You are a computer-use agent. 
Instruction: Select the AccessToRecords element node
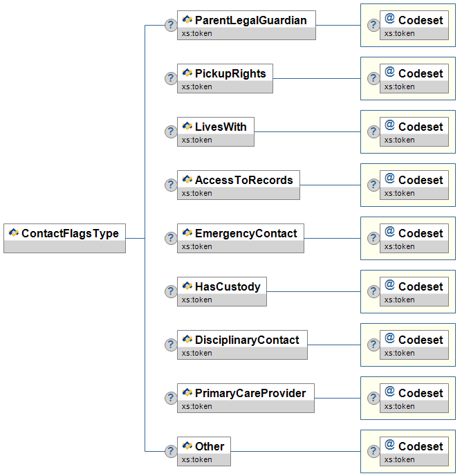click(239, 185)
